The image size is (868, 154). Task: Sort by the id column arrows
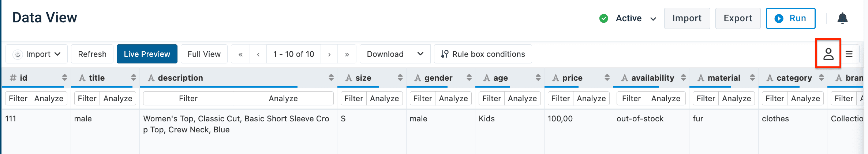pos(65,78)
